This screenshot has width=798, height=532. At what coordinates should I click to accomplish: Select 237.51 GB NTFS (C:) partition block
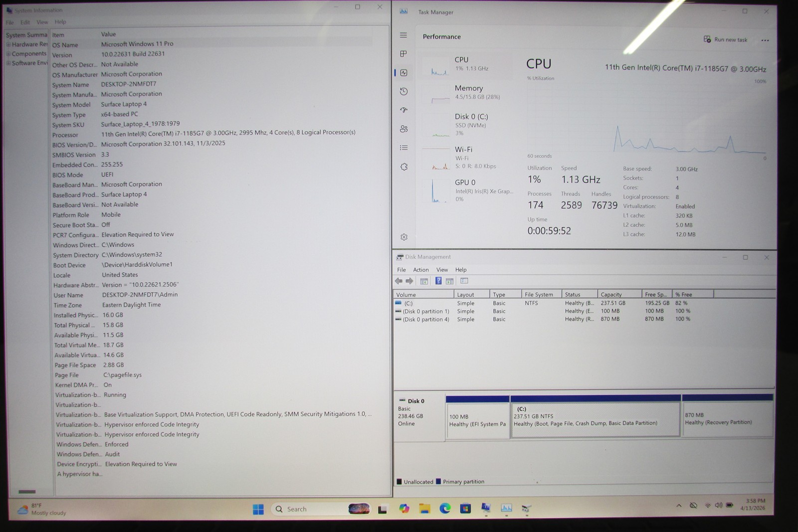(596, 417)
